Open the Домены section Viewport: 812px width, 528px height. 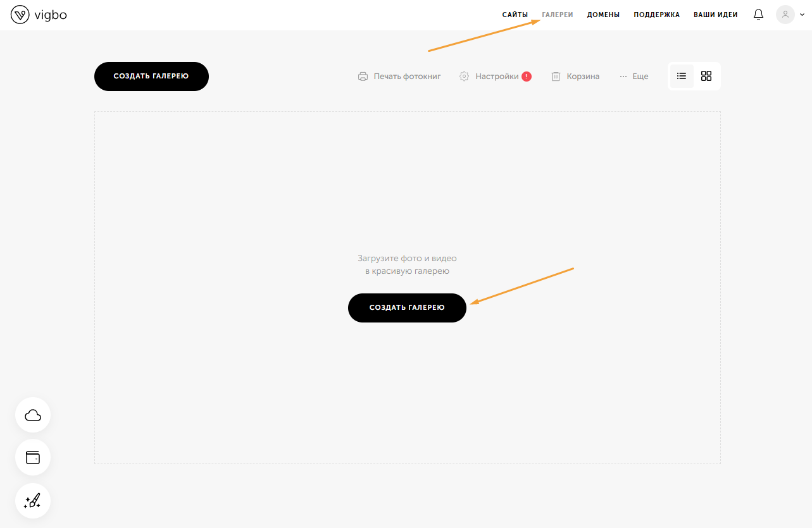click(603, 15)
